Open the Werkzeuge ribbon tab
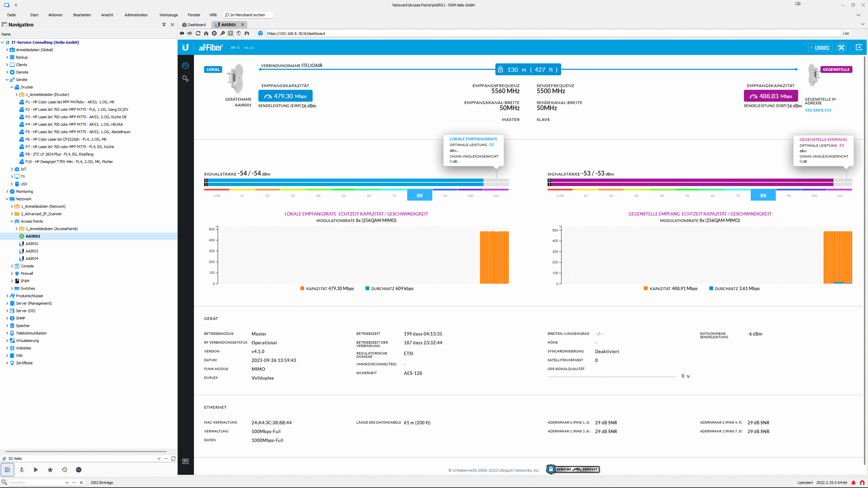The image size is (868, 488). point(169,15)
